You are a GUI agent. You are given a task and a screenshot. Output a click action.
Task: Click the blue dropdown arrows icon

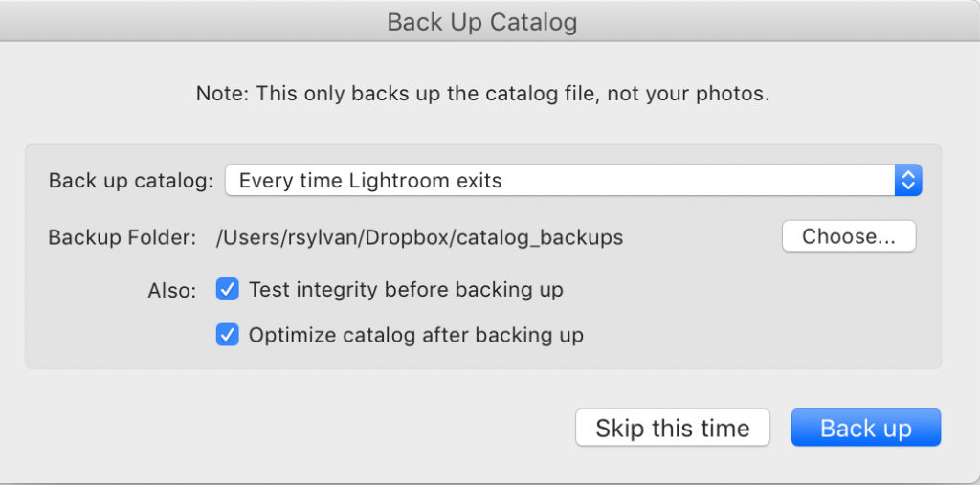point(907,180)
